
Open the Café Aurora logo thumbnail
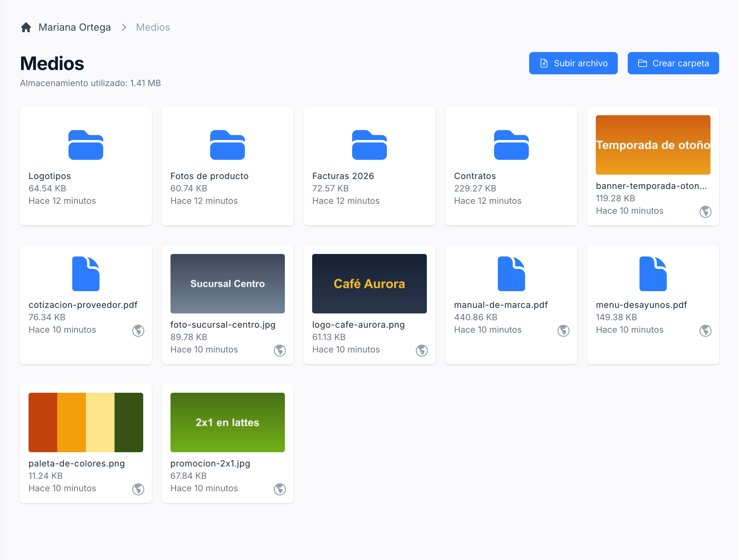pyautogui.click(x=369, y=284)
